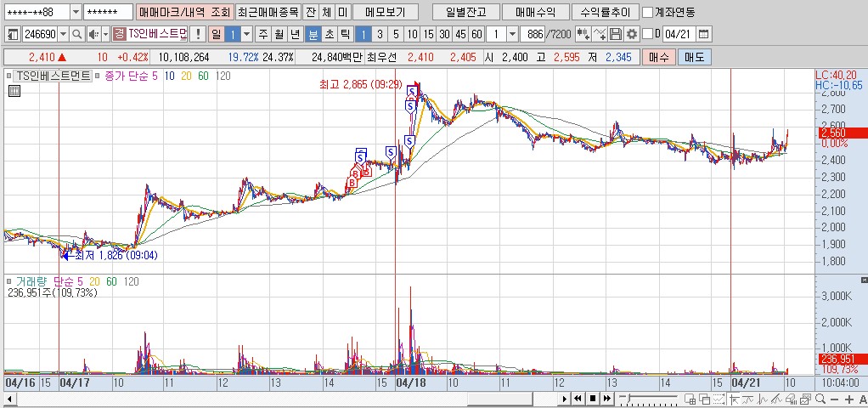Screen dimensions: 868x408
Task: Switch chart to yearly 년 period
Action: pyautogui.click(x=295, y=34)
